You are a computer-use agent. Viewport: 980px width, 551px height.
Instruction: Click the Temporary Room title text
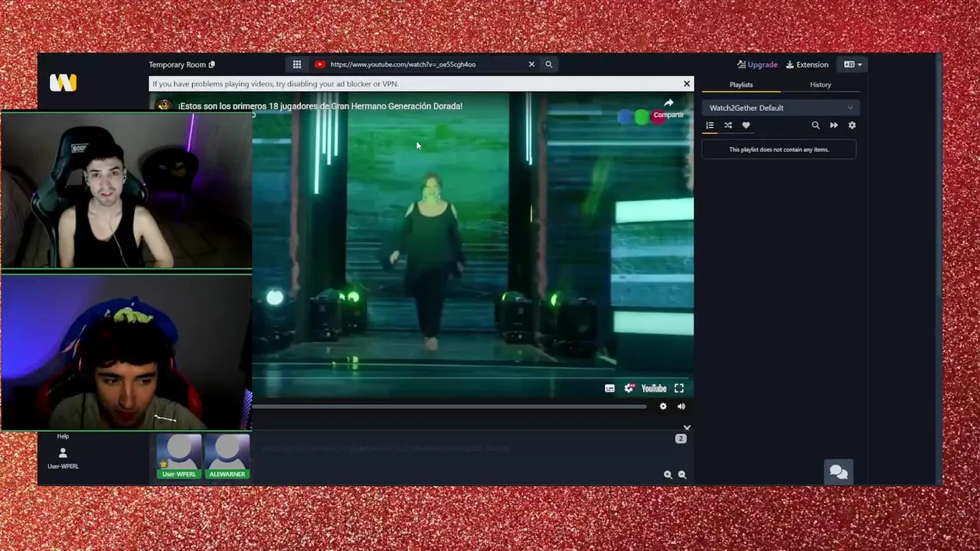(x=178, y=64)
